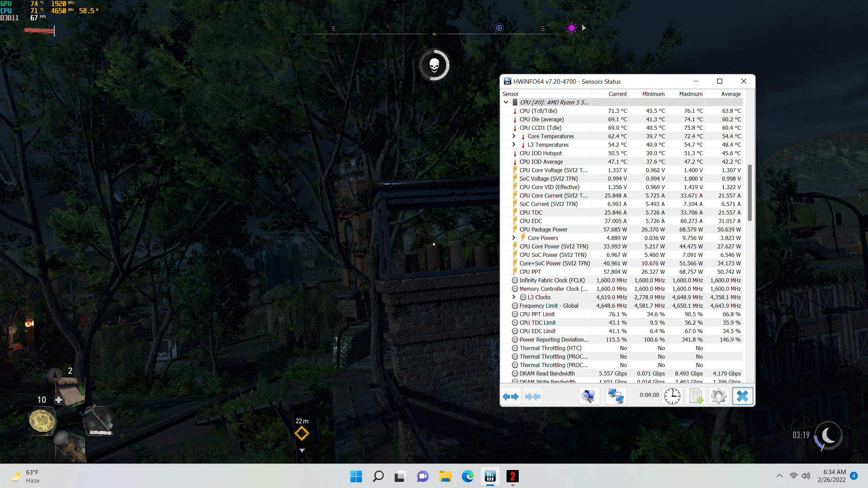Select the CPU Package Power row

point(622,229)
